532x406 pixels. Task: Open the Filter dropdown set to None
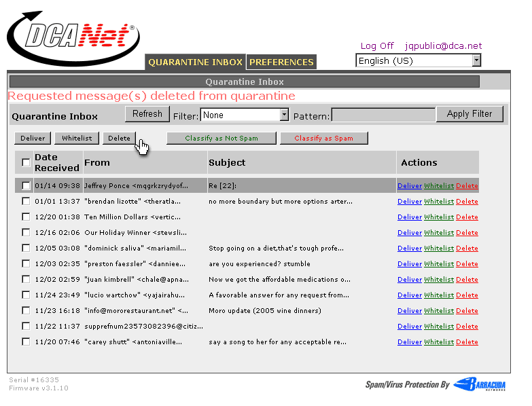click(x=245, y=115)
